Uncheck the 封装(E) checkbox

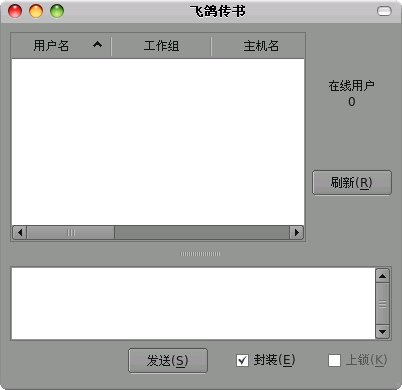pyautogui.click(x=242, y=360)
